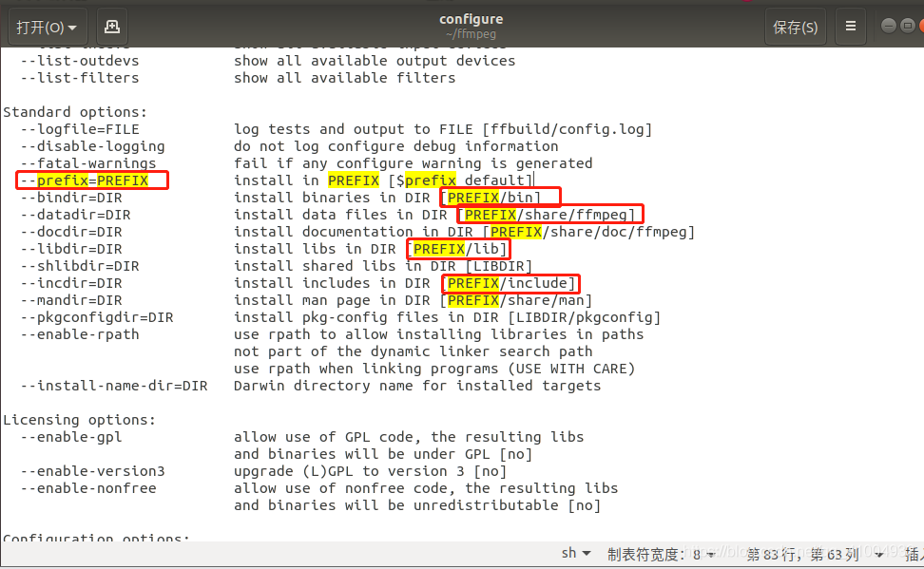Click "show all available filters" description

coord(345,78)
